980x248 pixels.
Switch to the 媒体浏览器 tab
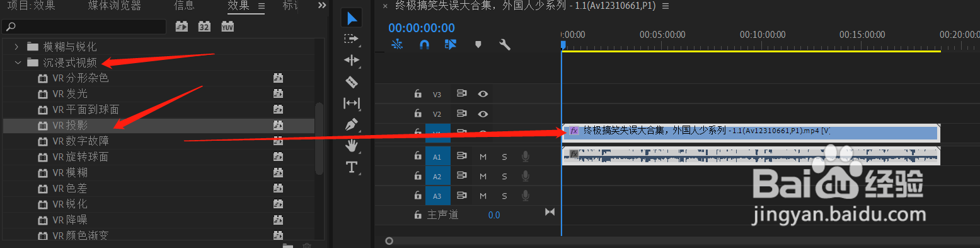115,6
